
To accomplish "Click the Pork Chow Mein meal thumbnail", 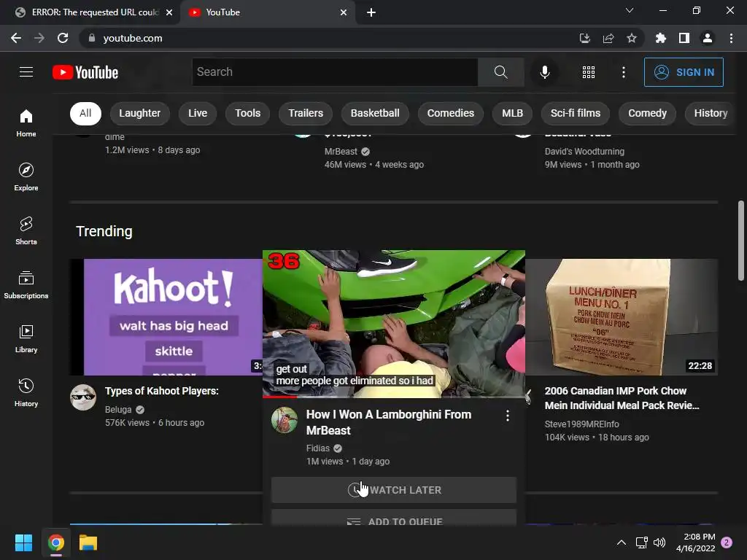I will pos(622,317).
